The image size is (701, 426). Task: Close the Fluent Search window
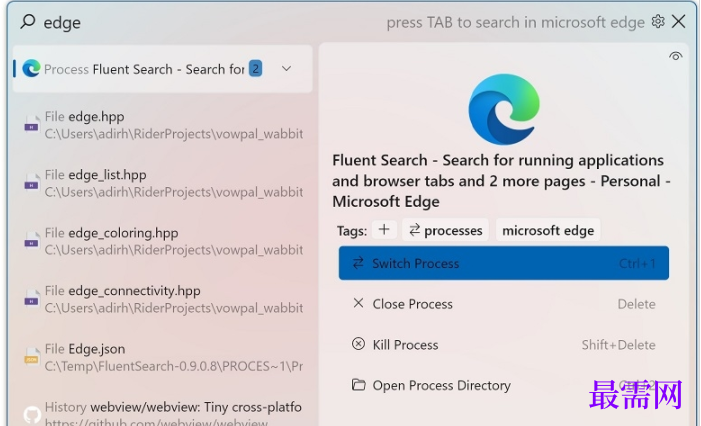(x=679, y=21)
